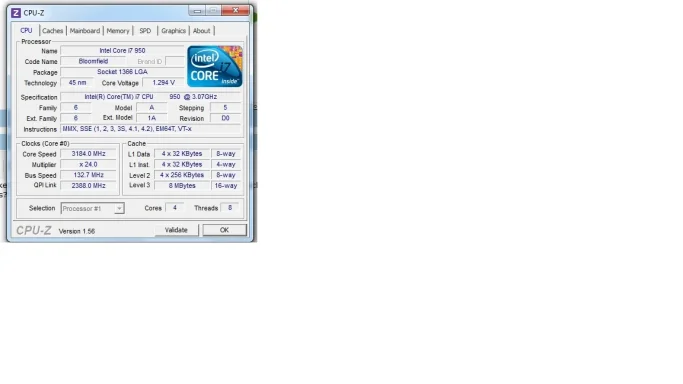Click the Code Name value 'Bloomfield'

coord(93,61)
